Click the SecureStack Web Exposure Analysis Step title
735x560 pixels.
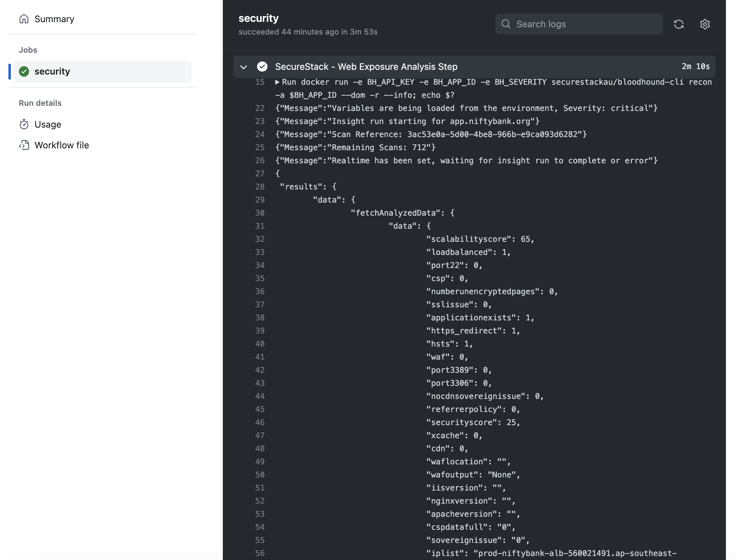point(366,67)
